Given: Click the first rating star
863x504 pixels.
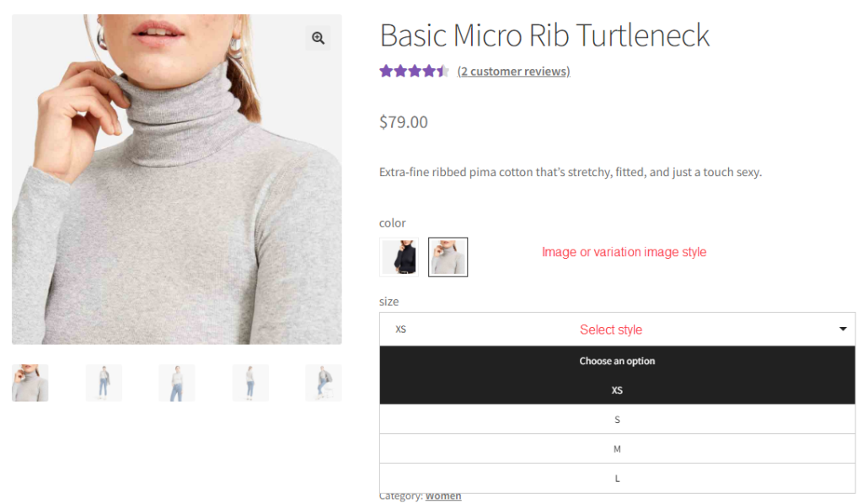Looking at the screenshot, I should 385,71.
